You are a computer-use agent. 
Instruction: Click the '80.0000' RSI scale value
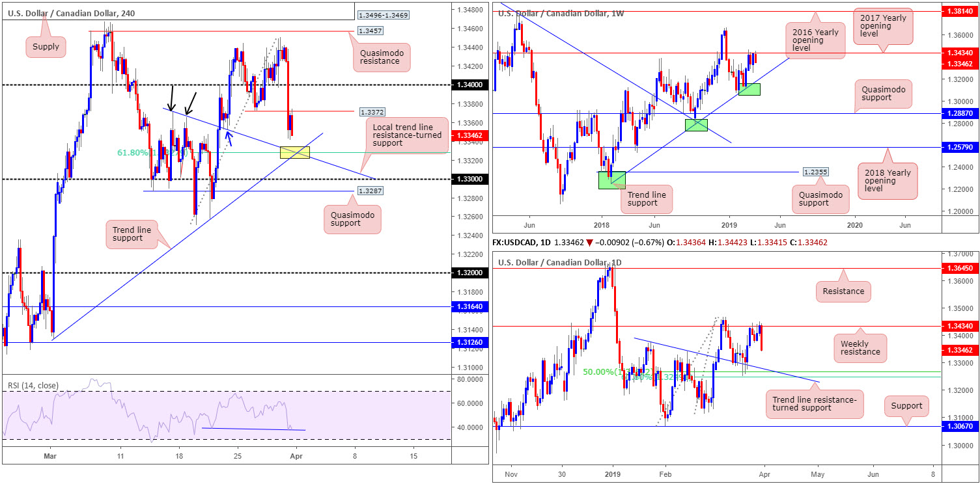(468, 379)
